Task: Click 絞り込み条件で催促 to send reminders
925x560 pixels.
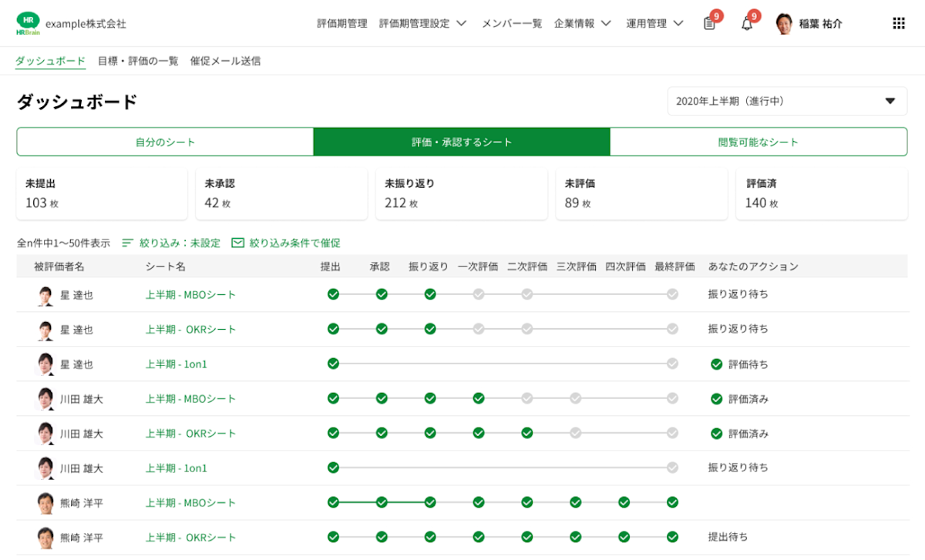Action: click(293, 242)
